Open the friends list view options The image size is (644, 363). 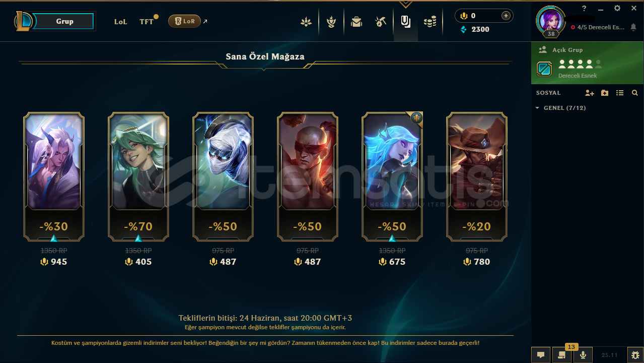click(x=620, y=93)
